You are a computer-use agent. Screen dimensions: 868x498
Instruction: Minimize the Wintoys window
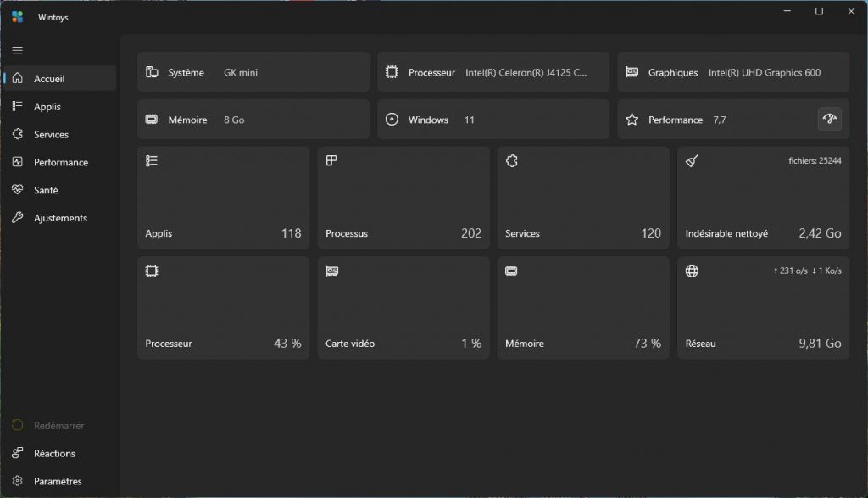[787, 11]
